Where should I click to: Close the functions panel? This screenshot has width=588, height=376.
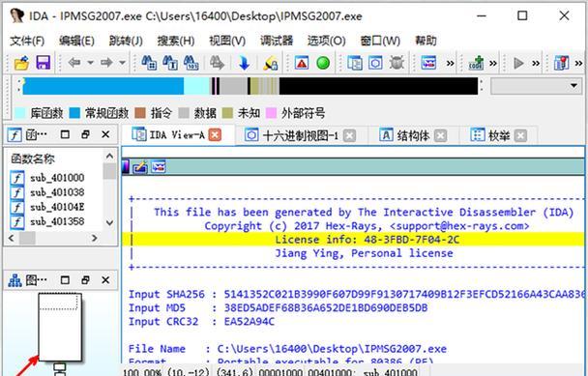[105, 134]
